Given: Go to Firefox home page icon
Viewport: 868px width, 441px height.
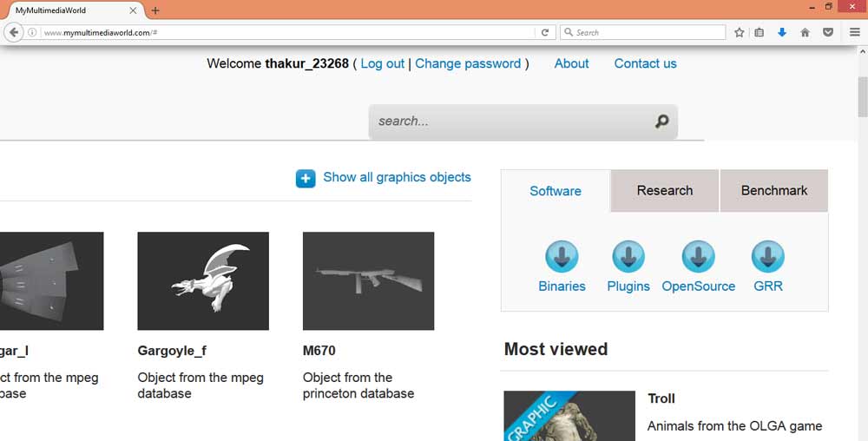Looking at the screenshot, I should point(805,32).
